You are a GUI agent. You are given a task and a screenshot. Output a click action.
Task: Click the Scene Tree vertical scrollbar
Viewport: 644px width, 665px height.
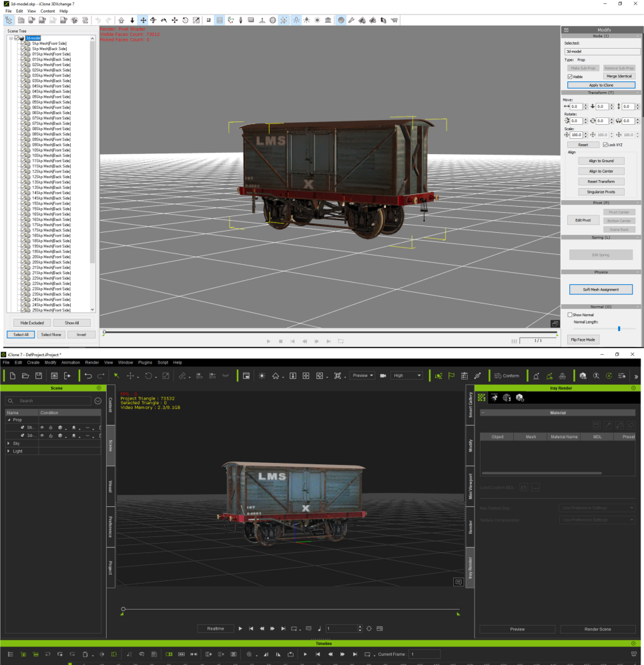93,153
